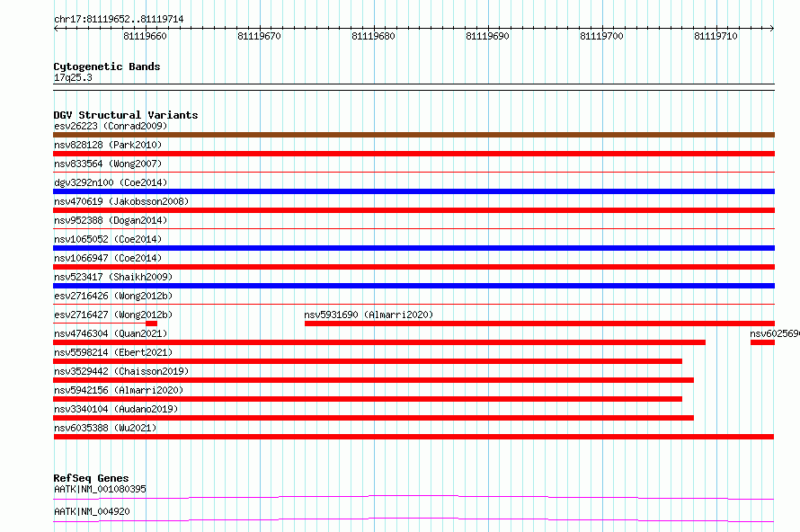
Task: Open variant esv26223 (Conrad2009) label
Action: pyautogui.click(x=111, y=126)
